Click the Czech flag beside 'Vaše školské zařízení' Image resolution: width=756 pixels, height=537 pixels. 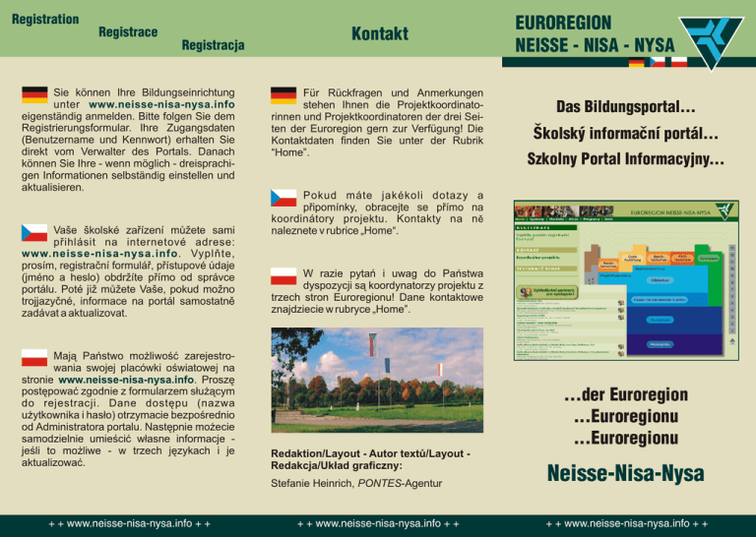34,232
